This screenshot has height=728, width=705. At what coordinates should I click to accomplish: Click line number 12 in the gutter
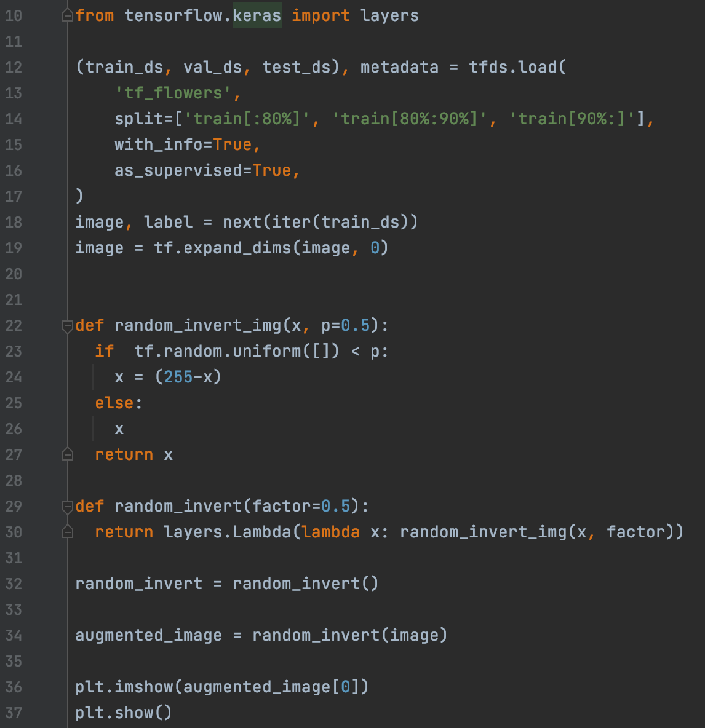(14, 67)
